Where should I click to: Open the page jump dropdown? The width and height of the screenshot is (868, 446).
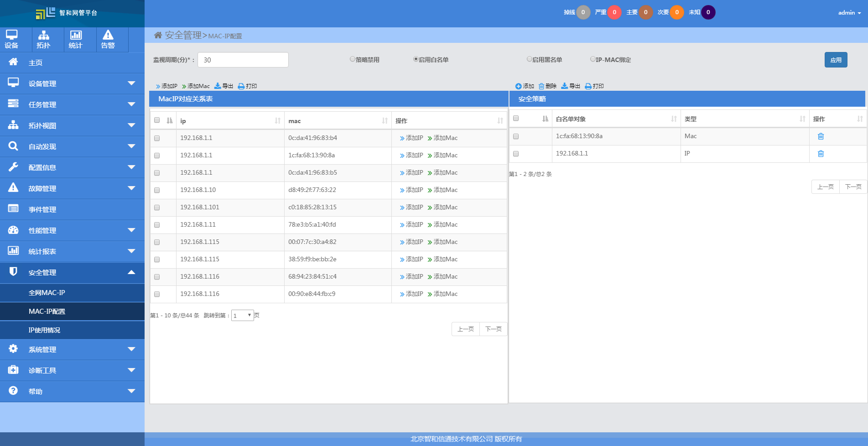click(242, 316)
